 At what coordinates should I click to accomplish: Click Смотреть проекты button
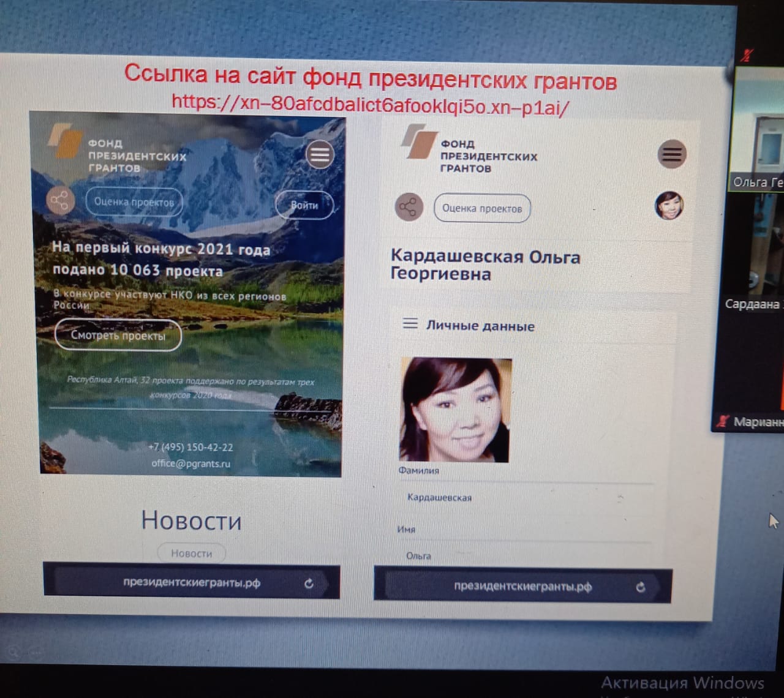tap(118, 336)
